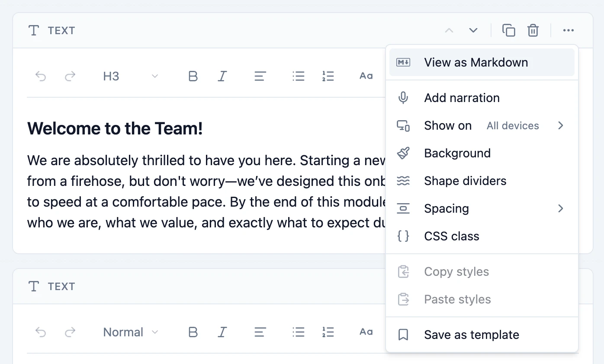The width and height of the screenshot is (604, 364).
Task: Click the first block's TEXT header label
Action: pos(61,30)
